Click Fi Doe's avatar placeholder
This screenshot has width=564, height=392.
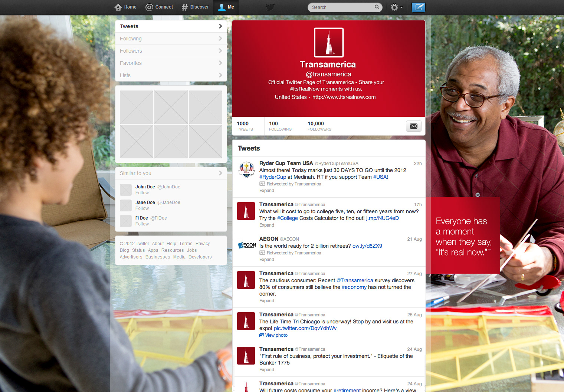coord(126,221)
